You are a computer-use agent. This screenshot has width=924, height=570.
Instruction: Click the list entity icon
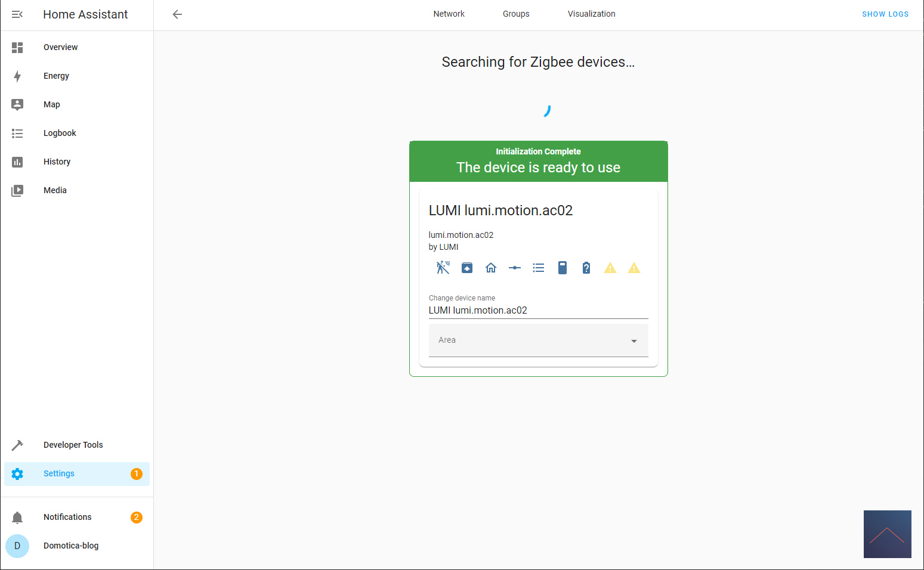(539, 268)
